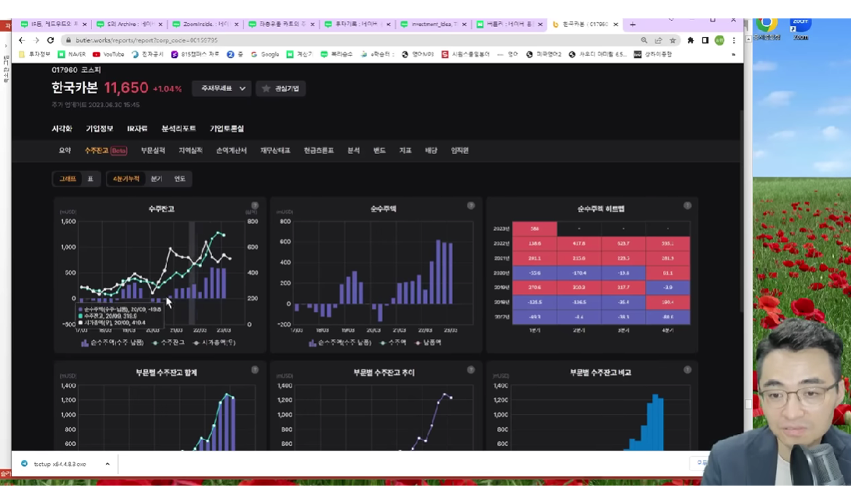Open Chrome extensions puzzle icon

(x=691, y=40)
